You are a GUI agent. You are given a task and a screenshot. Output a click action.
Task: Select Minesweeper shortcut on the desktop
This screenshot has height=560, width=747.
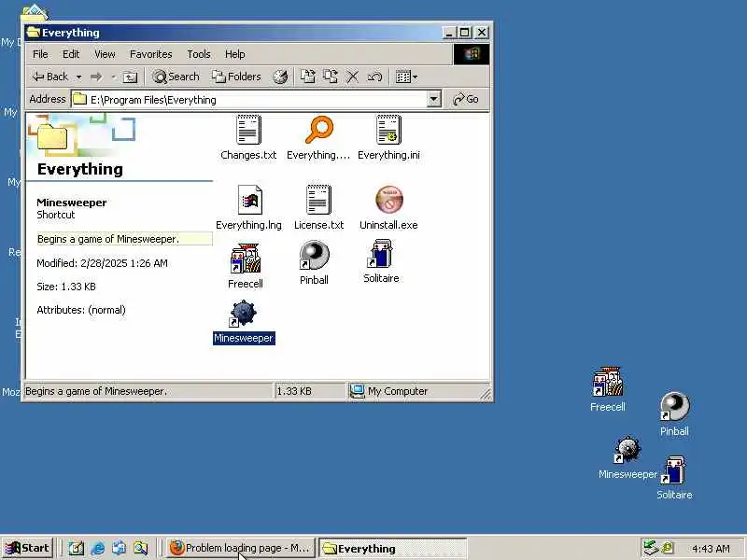627,457
